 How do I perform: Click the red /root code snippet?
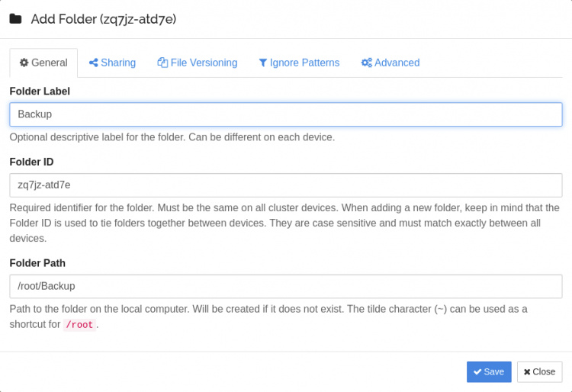point(79,325)
